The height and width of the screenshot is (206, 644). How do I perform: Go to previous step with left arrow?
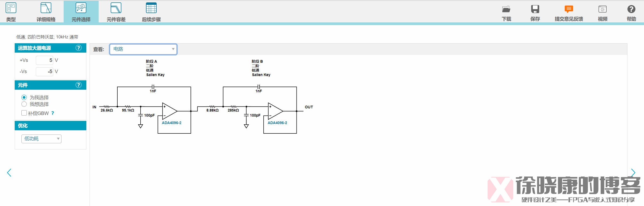click(x=9, y=173)
